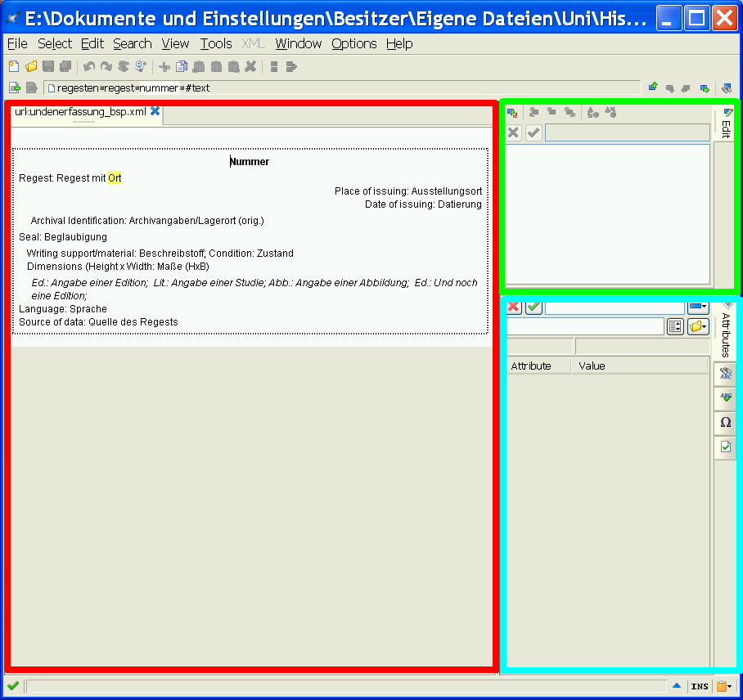Open the Edit menu
Viewport: 743px width, 700px height.
[x=92, y=44]
